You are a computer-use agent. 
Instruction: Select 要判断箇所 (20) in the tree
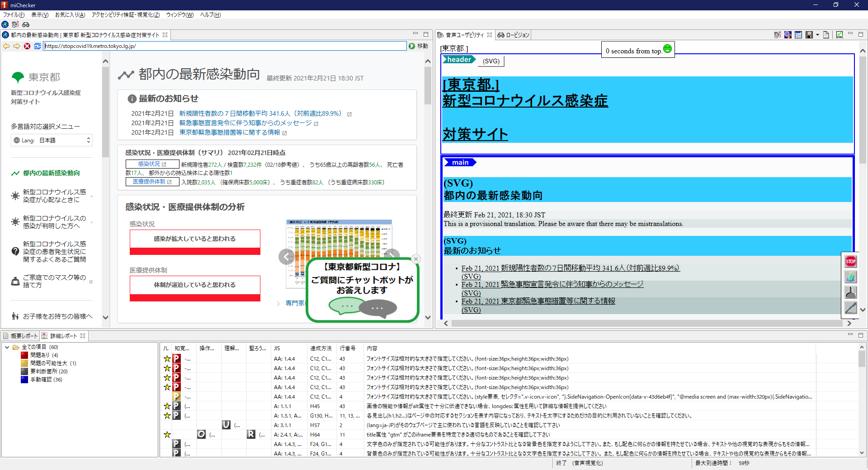click(x=44, y=371)
